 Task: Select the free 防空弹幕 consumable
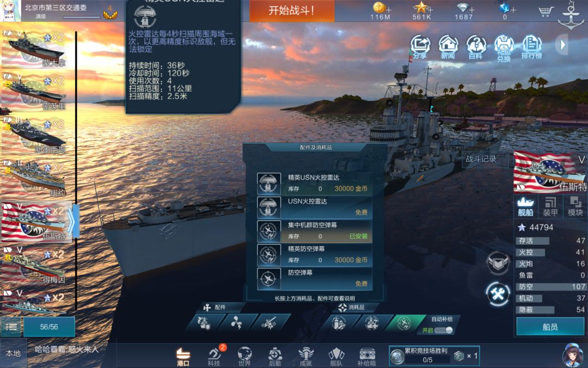coord(315,279)
